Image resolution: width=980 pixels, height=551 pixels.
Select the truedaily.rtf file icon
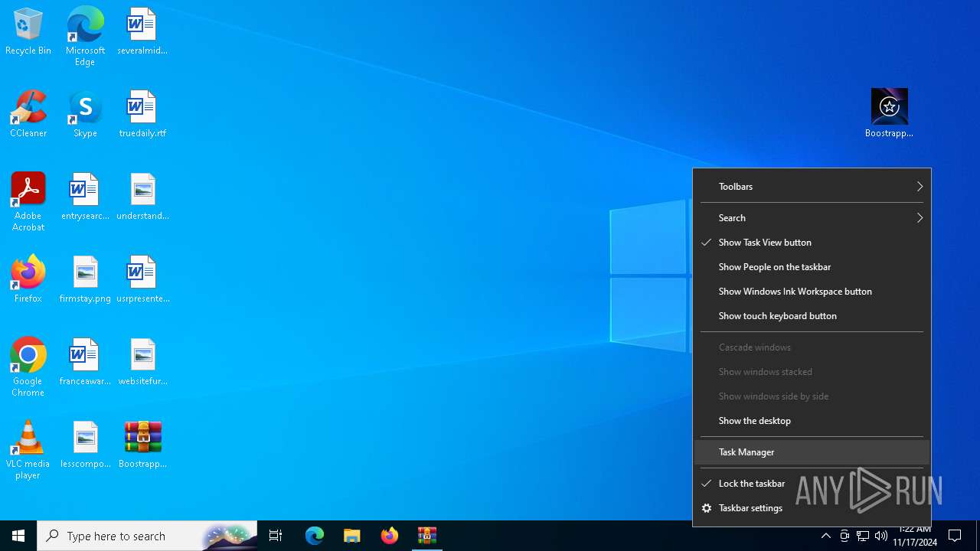click(x=142, y=115)
